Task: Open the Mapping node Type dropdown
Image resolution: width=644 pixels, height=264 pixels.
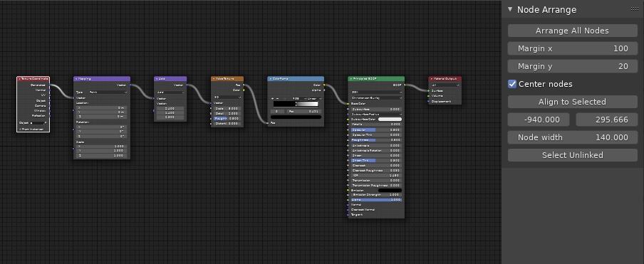Action: click(108, 93)
